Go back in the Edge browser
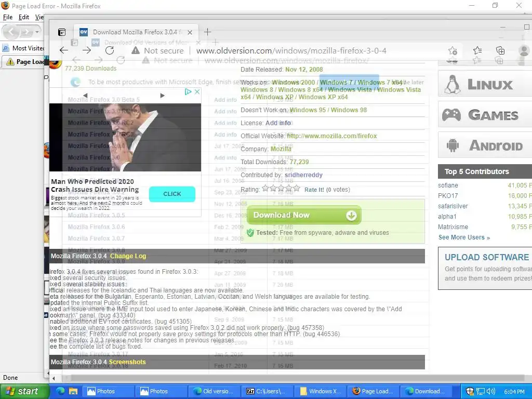 64,50
